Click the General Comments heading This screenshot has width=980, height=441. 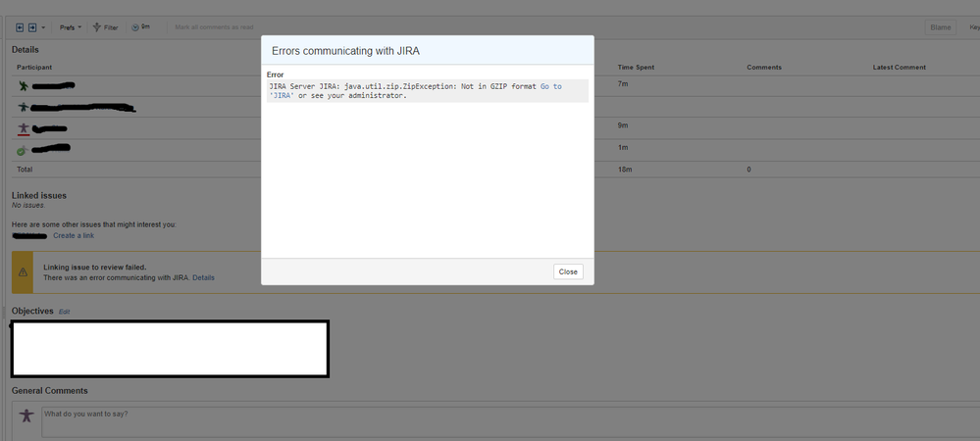click(49, 390)
